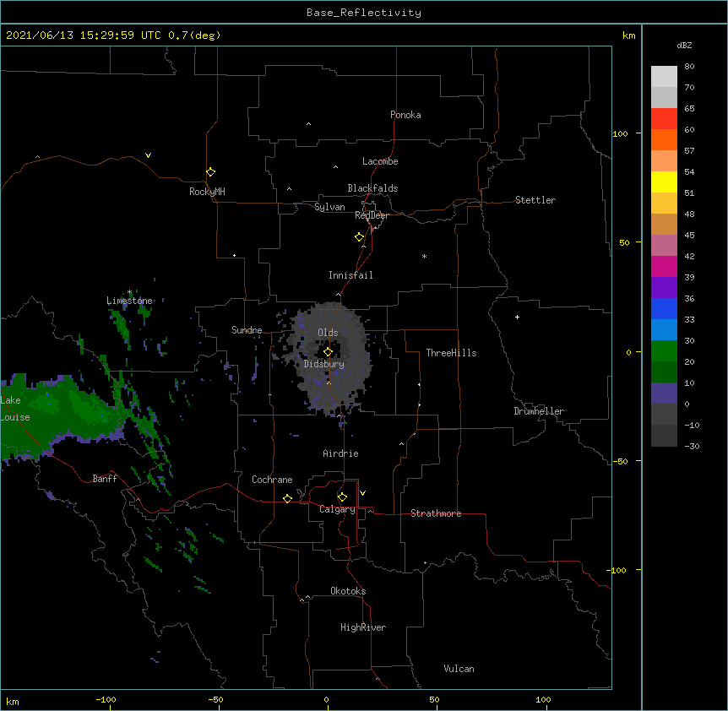
Task: Click the ThreeHills label
Action: pos(451,353)
